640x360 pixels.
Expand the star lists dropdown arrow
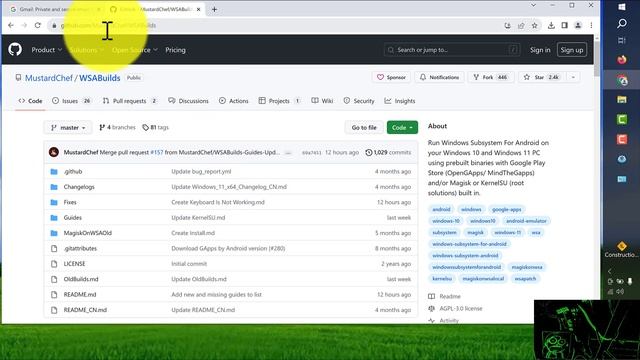point(573,77)
